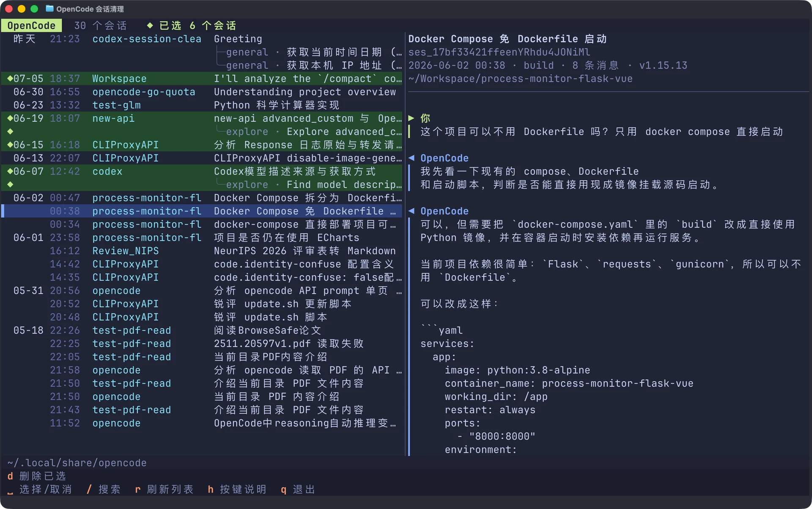The image size is (812, 509).
Task: Select the 21:58 opencode 读取 PDF session
Action: [x=202, y=370]
